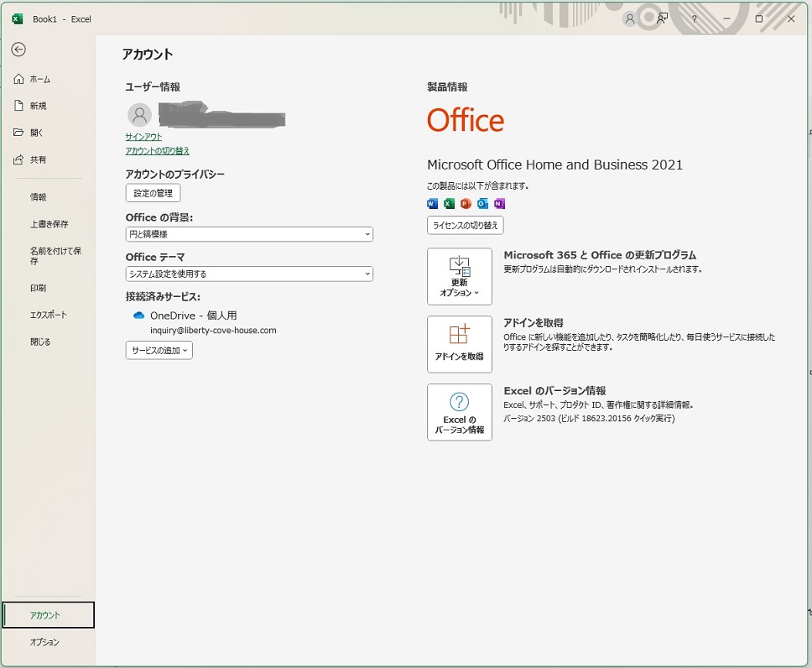
Task: Click the バージョン 2503 build text
Action: [589, 418]
